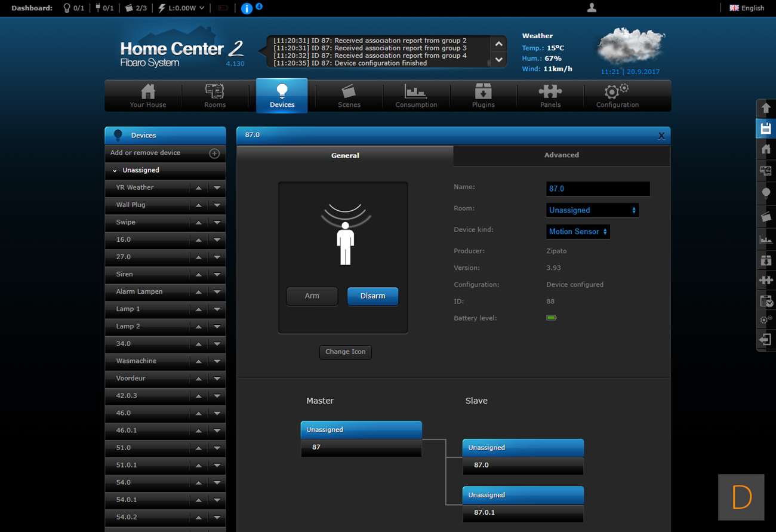Switch to the Advanced tab
Image resolution: width=776 pixels, height=532 pixels.
coord(561,155)
